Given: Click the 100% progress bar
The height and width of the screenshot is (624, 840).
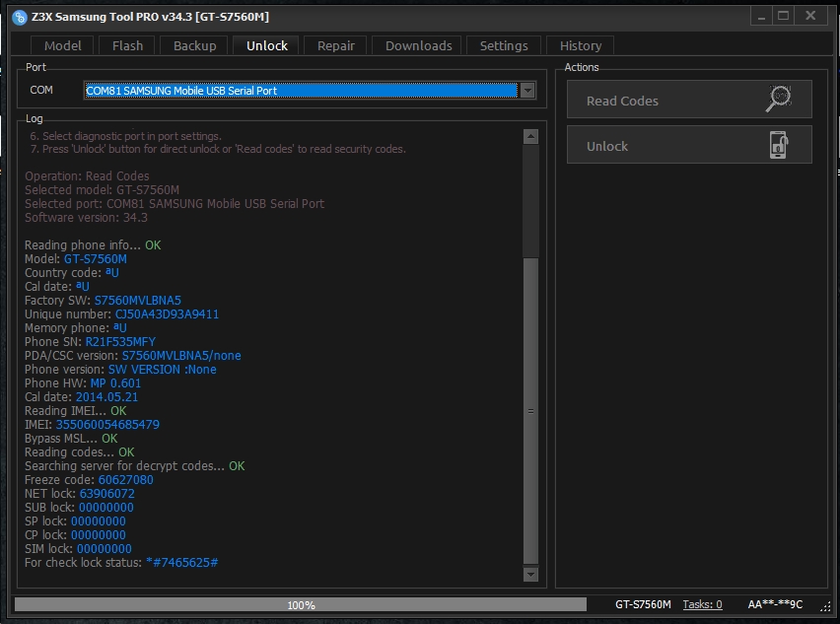Looking at the screenshot, I should click(301, 604).
